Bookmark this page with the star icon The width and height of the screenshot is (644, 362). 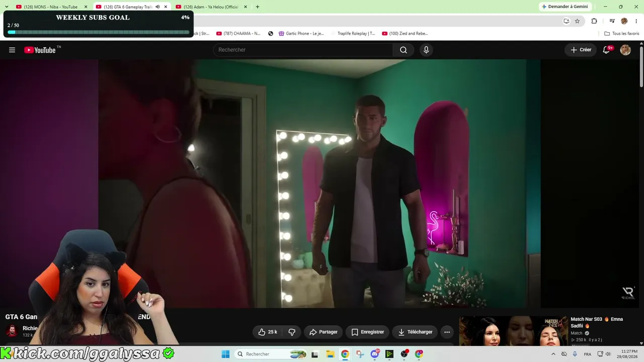point(577,21)
